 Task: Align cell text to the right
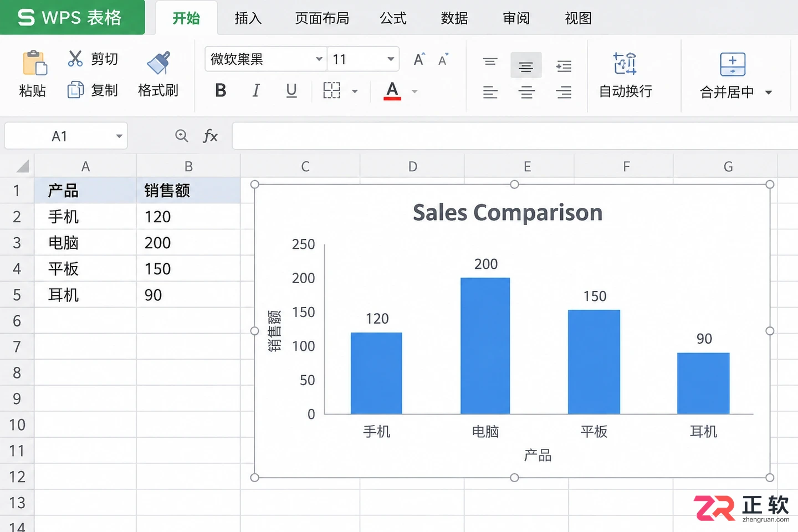(x=564, y=92)
